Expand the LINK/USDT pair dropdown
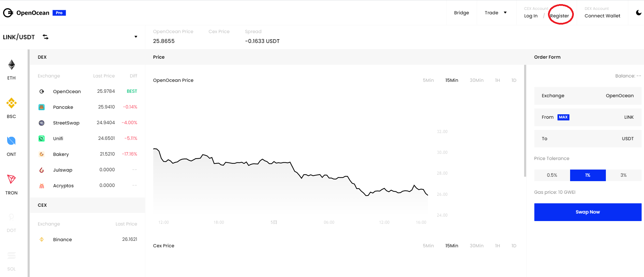The image size is (644, 277). [136, 37]
